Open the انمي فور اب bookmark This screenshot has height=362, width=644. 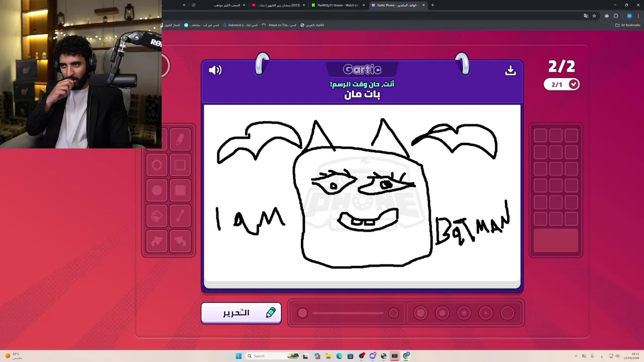(202, 25)
